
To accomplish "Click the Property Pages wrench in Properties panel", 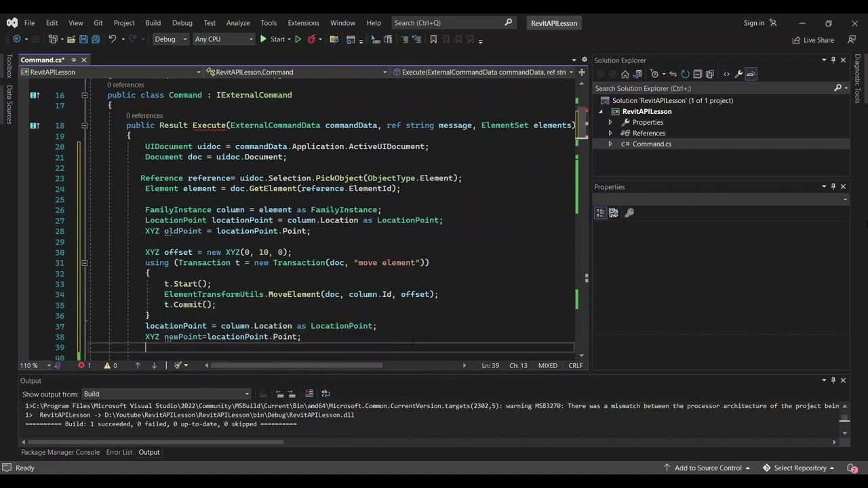I will click(x=629, y=213).
